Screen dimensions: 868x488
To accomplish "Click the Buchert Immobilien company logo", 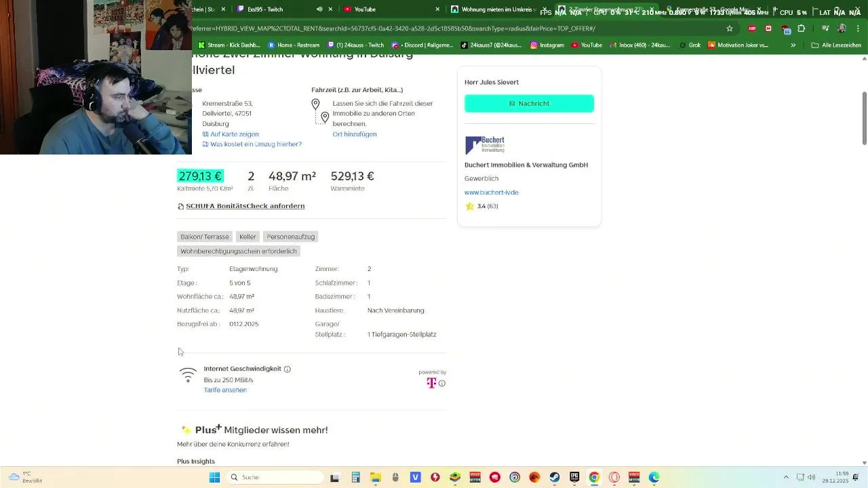I will [485, 145].
